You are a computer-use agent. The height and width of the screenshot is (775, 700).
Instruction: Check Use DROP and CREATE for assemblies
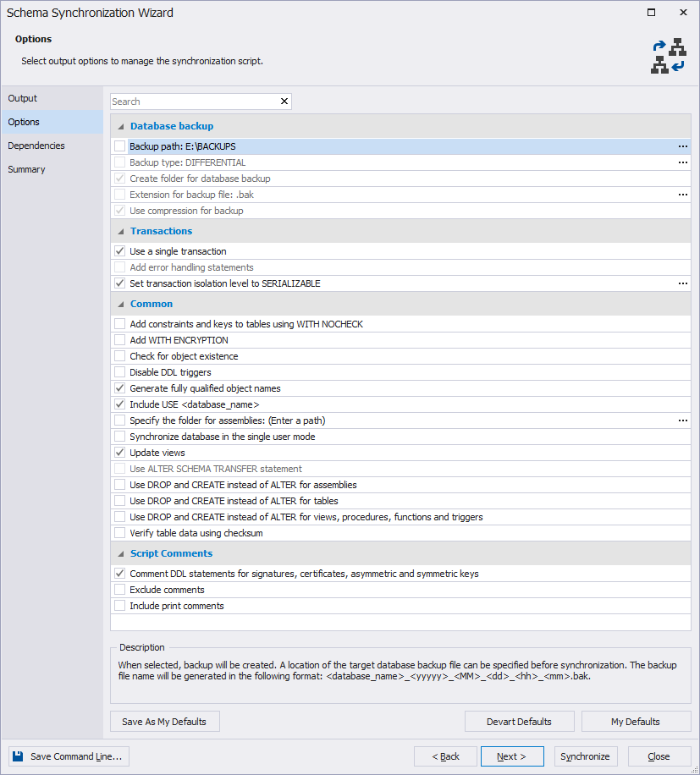119,484
